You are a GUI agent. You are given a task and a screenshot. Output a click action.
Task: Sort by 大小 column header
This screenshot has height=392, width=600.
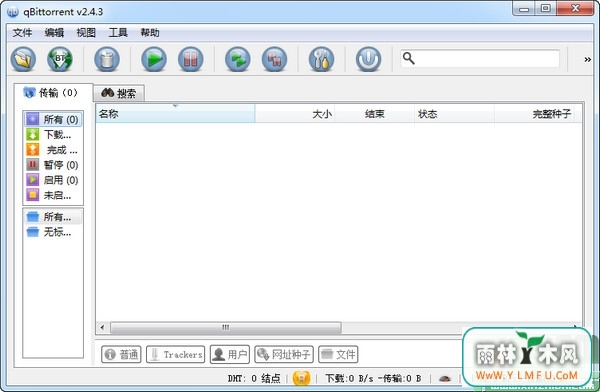[295, 114]
